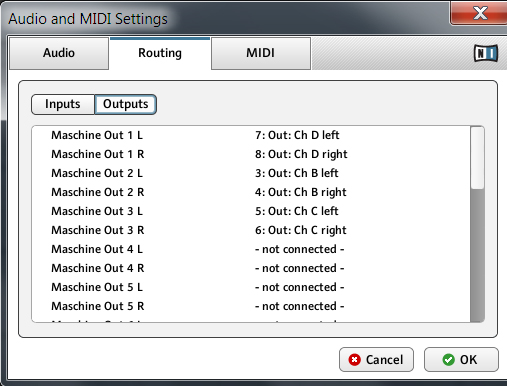Open the '3: Out: Ch B left' assignment
Screen dimensions: 507x386
[297, 173]
